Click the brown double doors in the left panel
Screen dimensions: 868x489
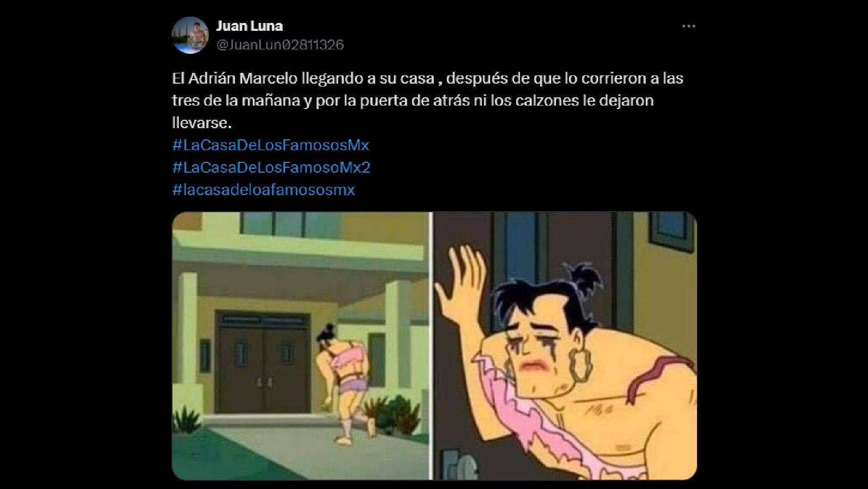[x=264, y=367]
